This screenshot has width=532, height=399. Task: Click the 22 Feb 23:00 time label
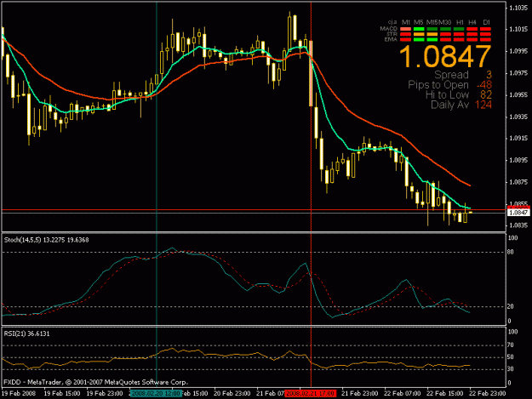coord(487,394)
